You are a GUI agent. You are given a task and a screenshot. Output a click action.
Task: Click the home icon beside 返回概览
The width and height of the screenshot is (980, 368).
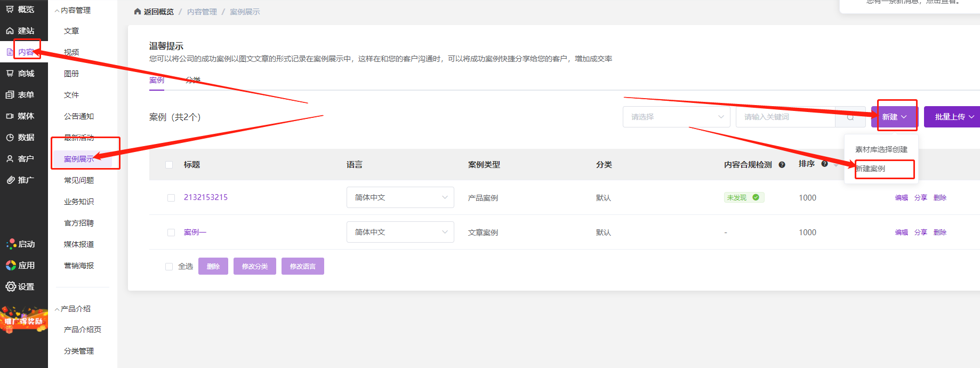point(138,12)
